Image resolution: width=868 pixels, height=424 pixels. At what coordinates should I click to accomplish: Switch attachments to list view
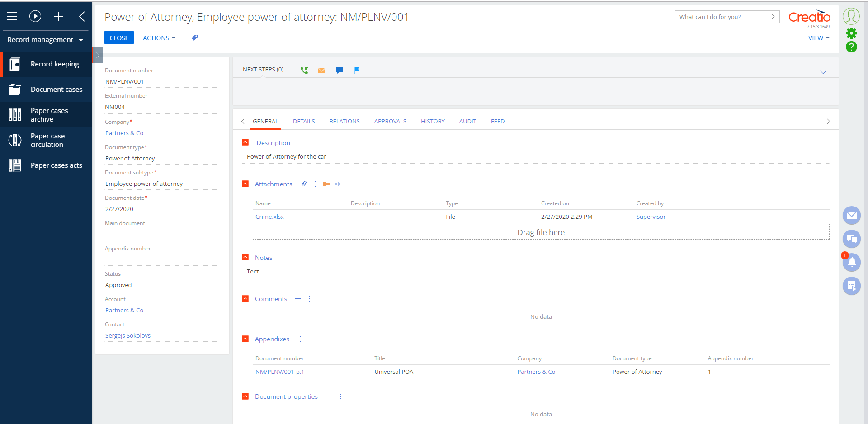[326, 184]
